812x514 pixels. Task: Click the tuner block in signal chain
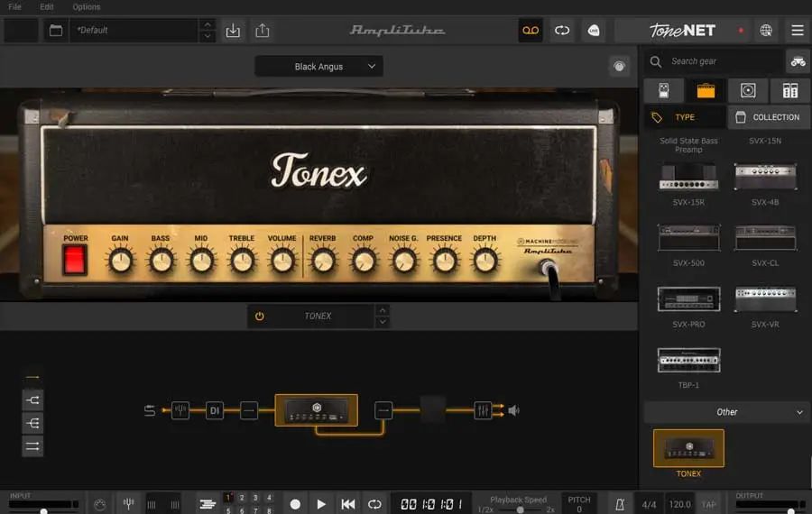[180, 410]
